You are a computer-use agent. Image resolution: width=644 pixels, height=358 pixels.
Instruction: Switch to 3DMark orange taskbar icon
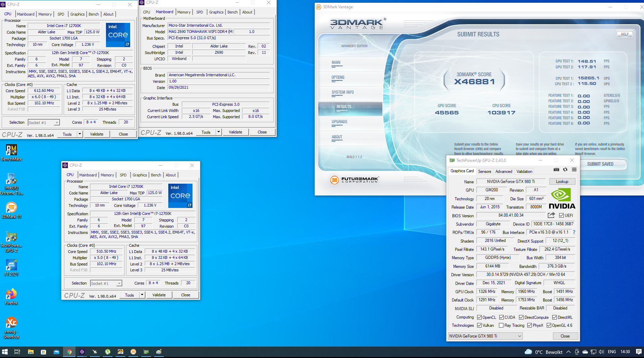(x=133, y=352)
